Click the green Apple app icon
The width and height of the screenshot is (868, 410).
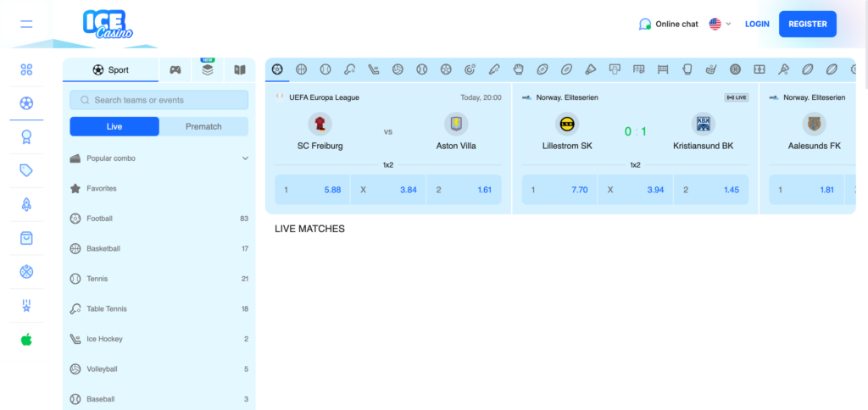[26, 339]
